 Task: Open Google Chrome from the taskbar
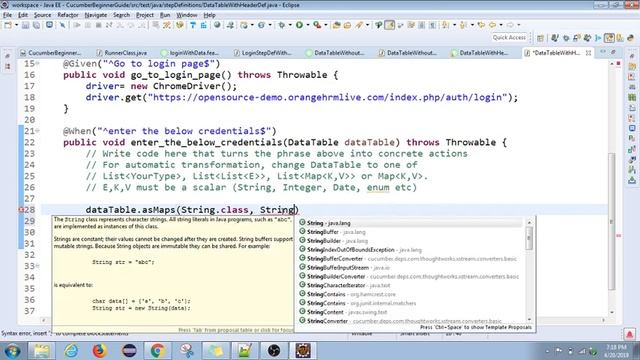click(x=158, y=350)
